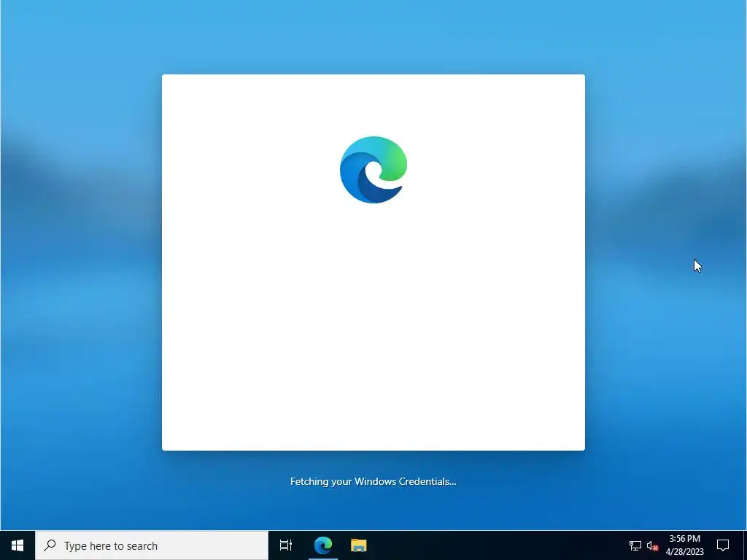The image size is (747, 560).
Task: Open File Explorer from the taskbar
Action: (x=359, y=545)
